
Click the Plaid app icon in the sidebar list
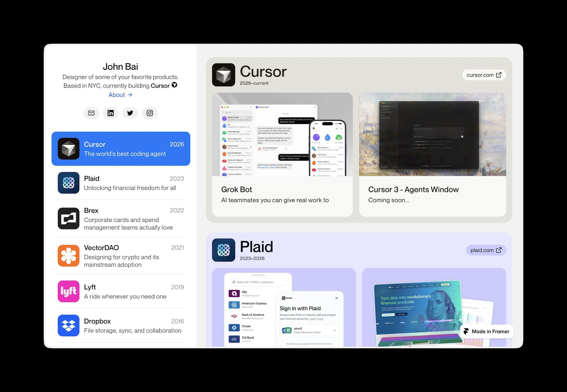(x=69, y=183)
